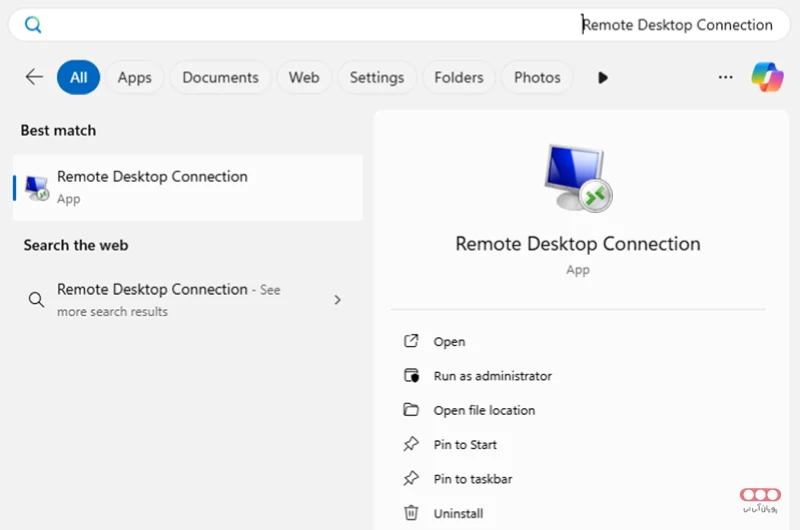Go back using the left arrow

[34, 77]
